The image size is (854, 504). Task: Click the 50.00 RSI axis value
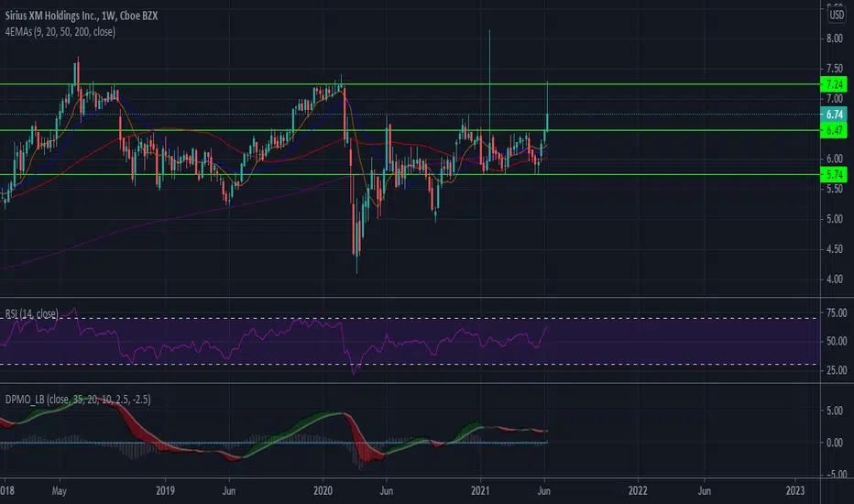[836, 341]
